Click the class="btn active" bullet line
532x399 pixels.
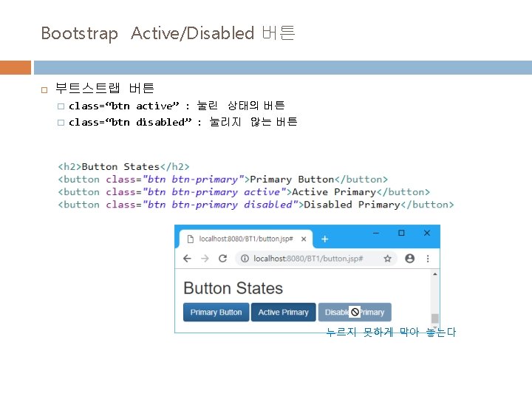[177, 106]
